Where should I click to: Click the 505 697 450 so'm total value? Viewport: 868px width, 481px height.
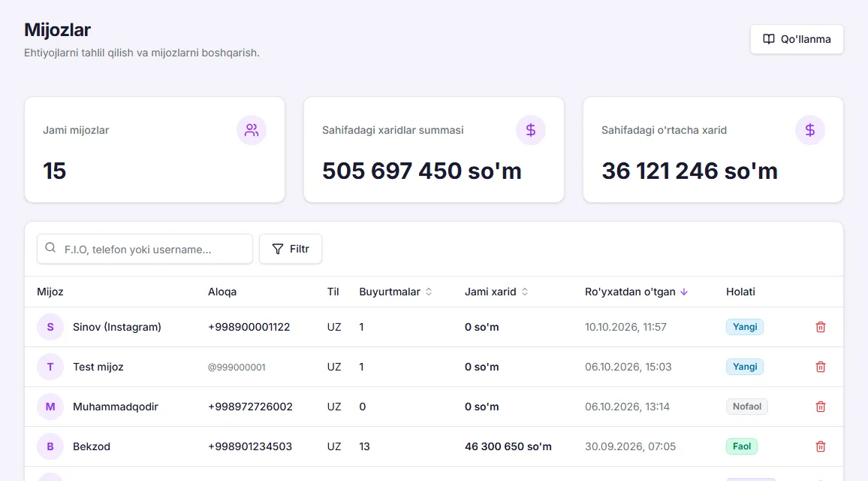[x=422, y=171]
